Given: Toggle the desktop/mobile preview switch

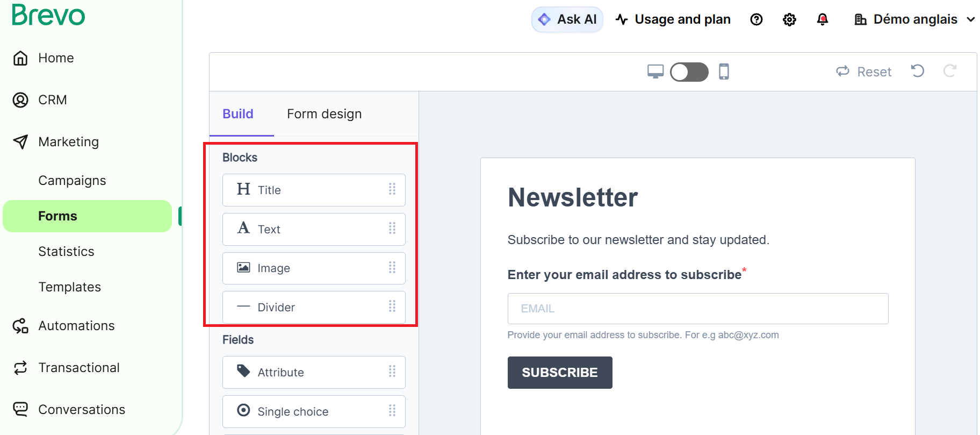Looking at the screenshot, I should pyautogui.click(x=689, y=72).
